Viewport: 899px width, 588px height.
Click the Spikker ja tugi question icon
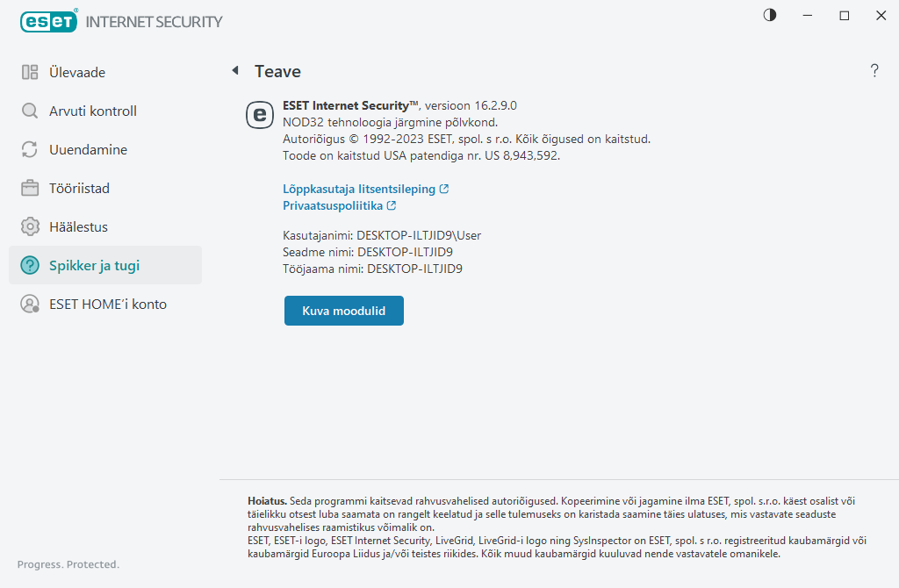point(30,266)
